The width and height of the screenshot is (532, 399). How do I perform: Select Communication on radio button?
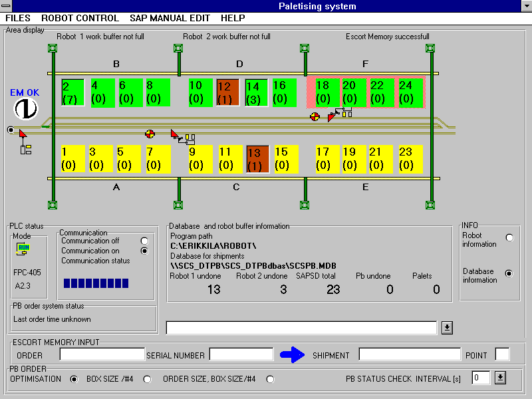[x=144, y=251]
